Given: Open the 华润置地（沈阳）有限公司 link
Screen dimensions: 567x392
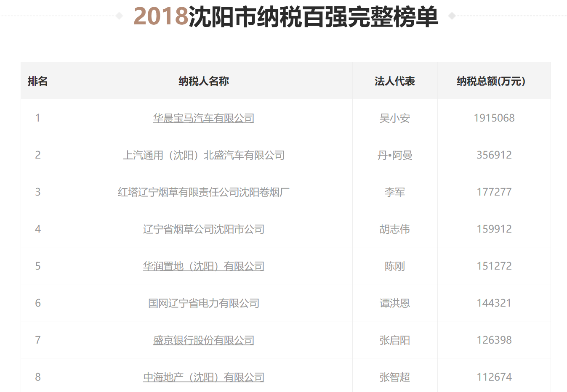Looking at the screenshot, I should 203,266.
